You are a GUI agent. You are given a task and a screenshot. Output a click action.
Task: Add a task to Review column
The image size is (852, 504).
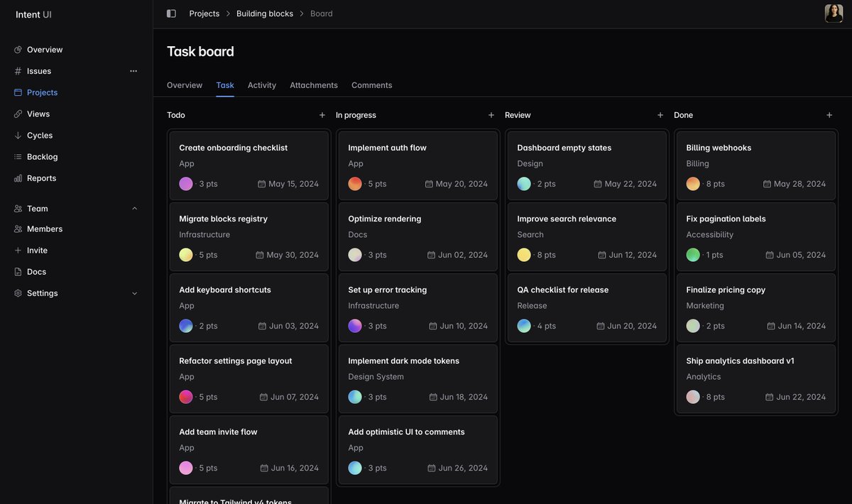(660, 115)
